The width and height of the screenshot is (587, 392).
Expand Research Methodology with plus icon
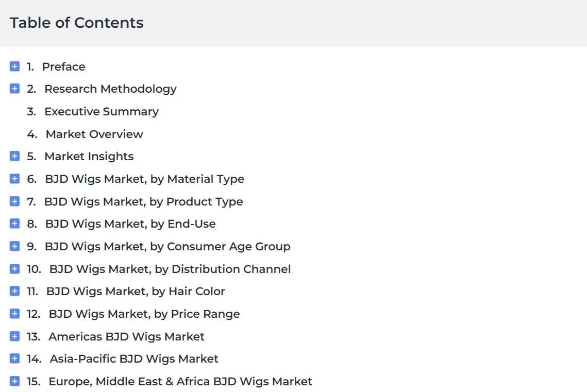[x=14, y=89]
